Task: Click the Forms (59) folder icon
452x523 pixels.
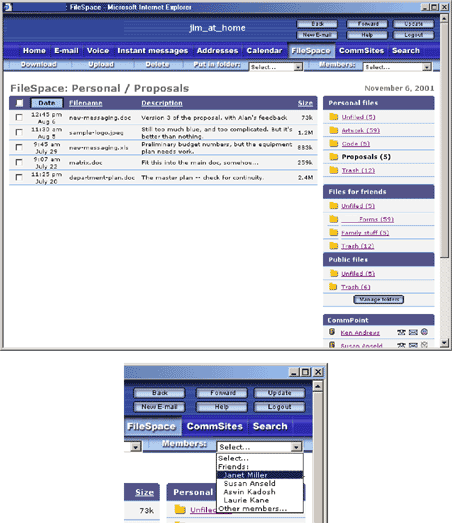Action: click(x=334, y=219)
